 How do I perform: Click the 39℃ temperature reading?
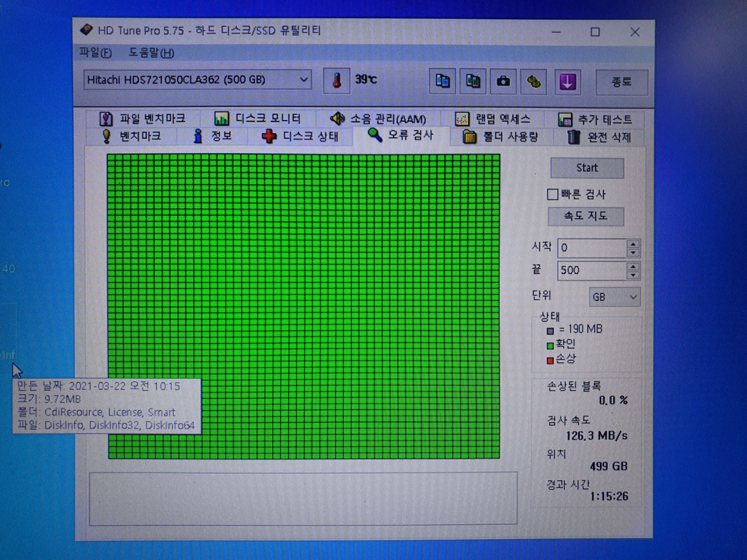[366, 79]
